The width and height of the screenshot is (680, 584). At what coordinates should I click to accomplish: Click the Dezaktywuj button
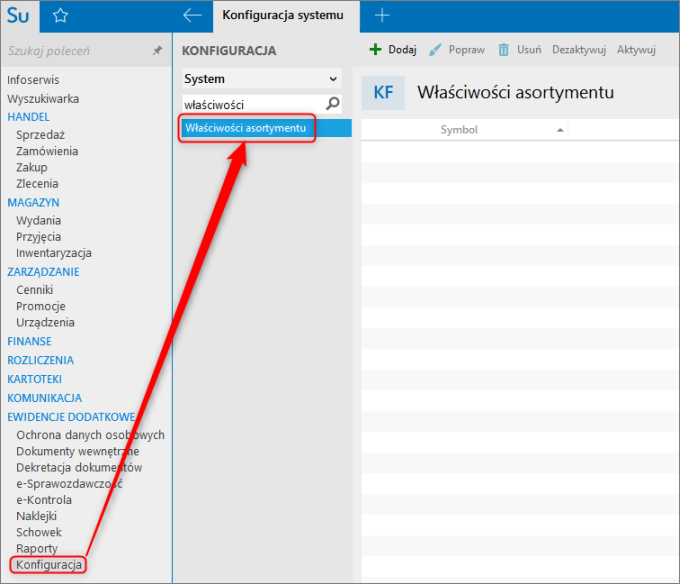tap(579, 50)
